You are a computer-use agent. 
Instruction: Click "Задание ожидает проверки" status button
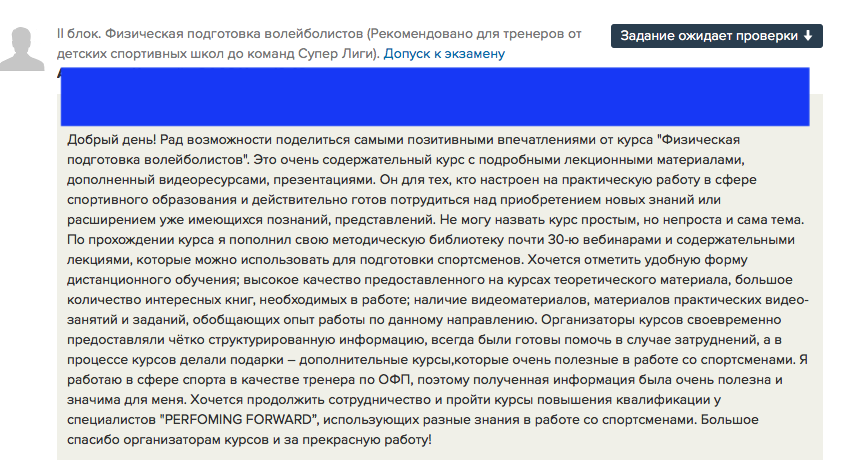tap(710, 35)
